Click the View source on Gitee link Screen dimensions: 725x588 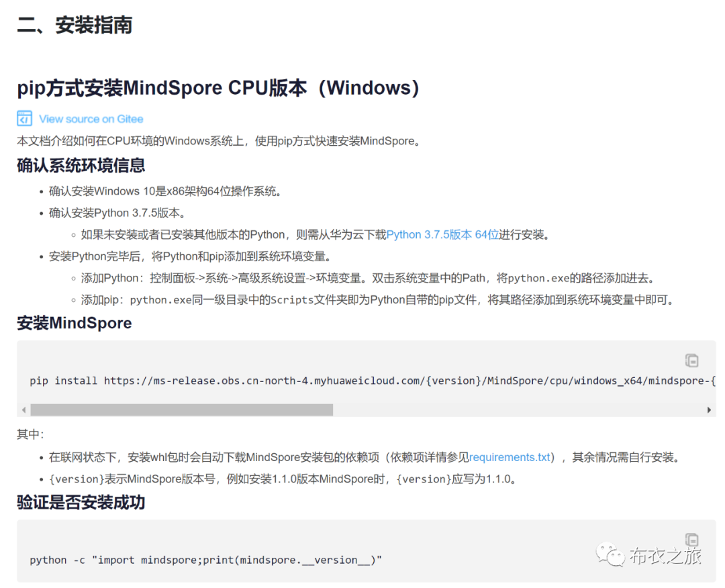point(91,119)
